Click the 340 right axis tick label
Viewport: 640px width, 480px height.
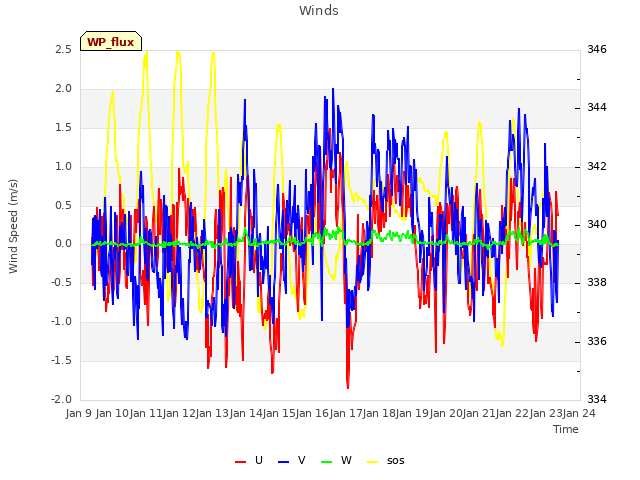pyautogui.click(x=597, y=224)
